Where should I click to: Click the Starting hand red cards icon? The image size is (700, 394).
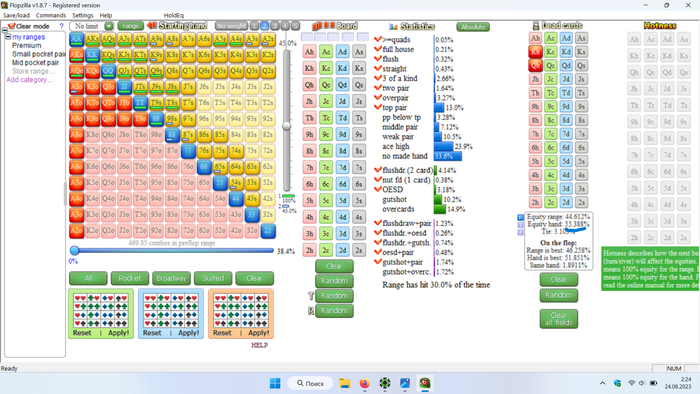coord(152,25)
